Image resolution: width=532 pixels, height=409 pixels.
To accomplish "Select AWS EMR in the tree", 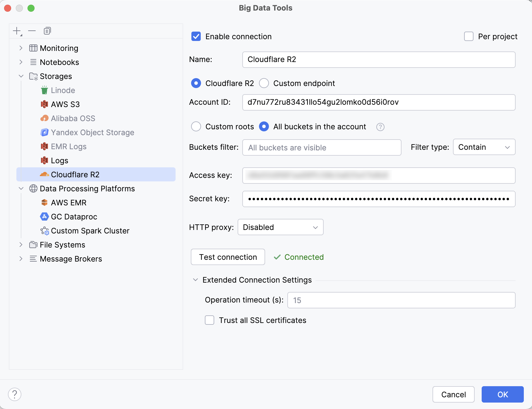I will [68, 202].
